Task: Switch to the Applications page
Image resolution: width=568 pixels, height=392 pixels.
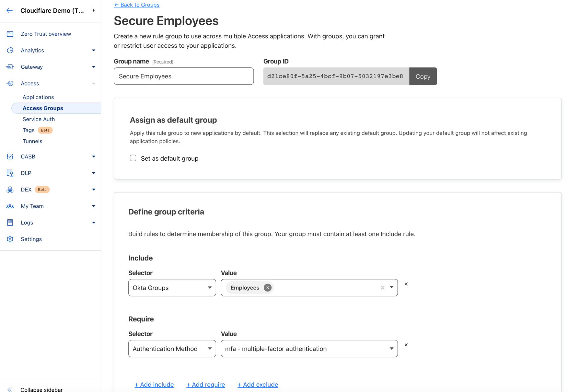Action: pyautogui.click(x=38, y=97)
